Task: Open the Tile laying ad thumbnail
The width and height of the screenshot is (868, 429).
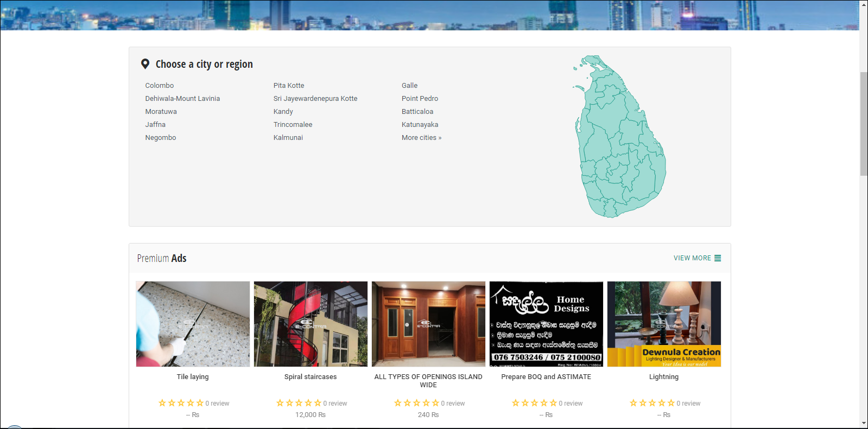Action: 193,324
